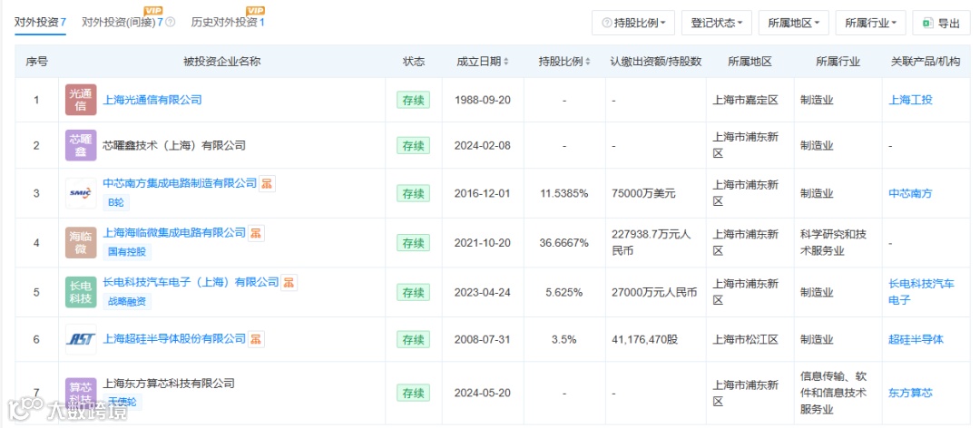Click 5.625% shareholding cell
Viewport: 980px width, 428px height.
(564, 292)
